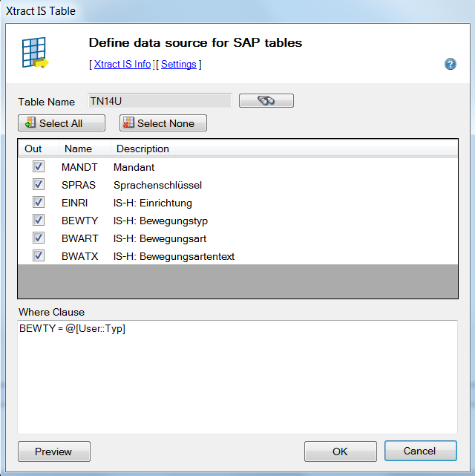Click the 'Xtract IS Table' window title
The width and height of the screenshot is (475, 476).
click(41, 11)
